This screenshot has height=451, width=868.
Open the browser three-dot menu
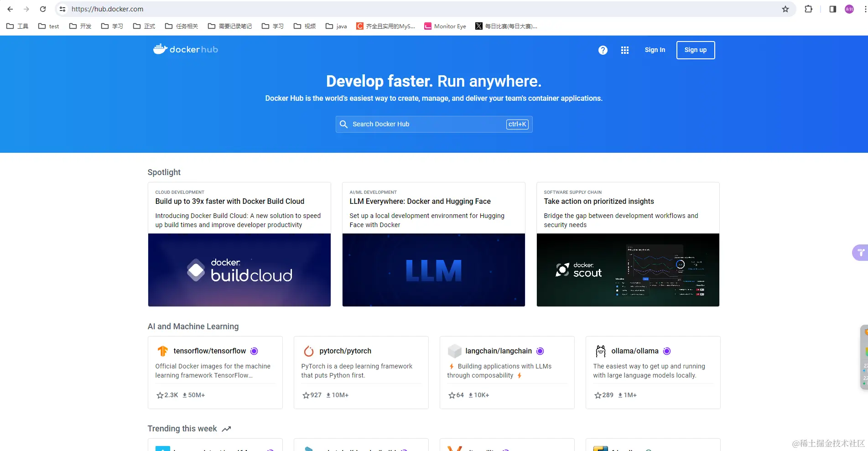[x=865, y=9]
